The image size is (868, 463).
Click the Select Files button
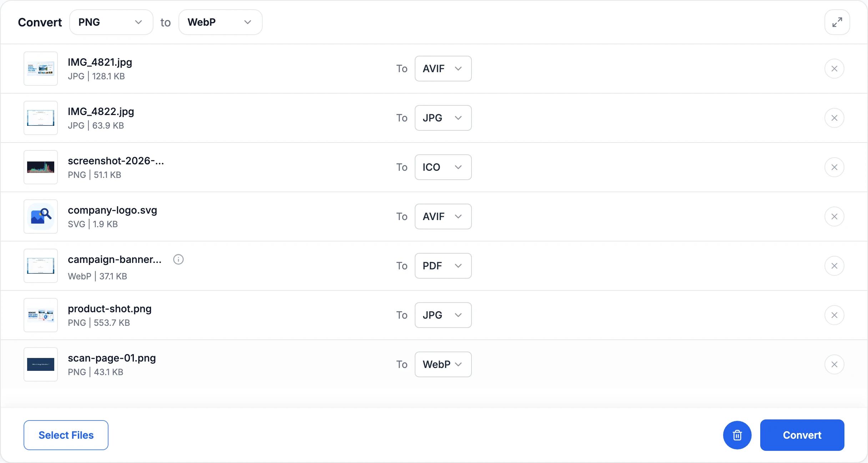(x=66, y=435)
